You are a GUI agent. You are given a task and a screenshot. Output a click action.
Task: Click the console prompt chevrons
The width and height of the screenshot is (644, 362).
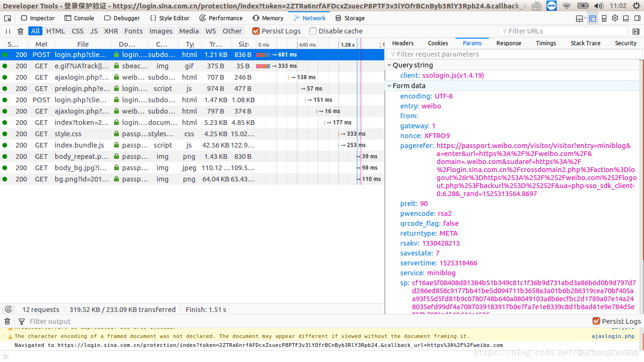tap(6, 356)
